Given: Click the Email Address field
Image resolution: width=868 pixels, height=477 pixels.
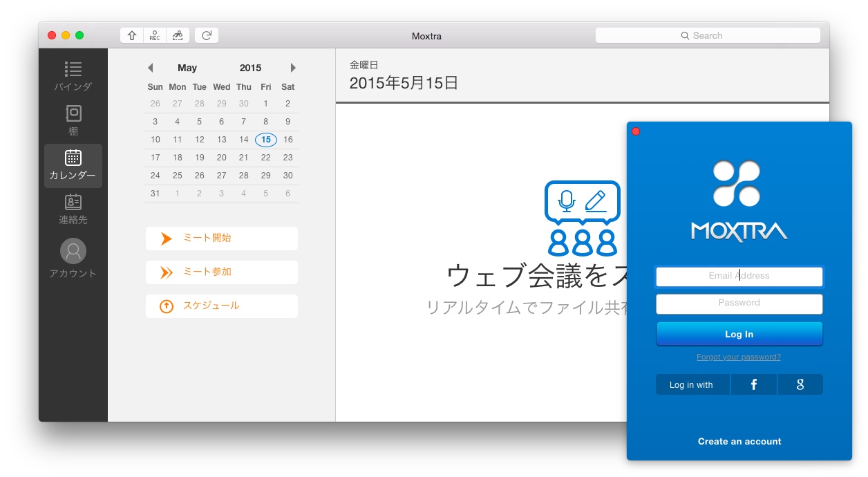Looking at the screenshot, I should (x=739, y=277).
